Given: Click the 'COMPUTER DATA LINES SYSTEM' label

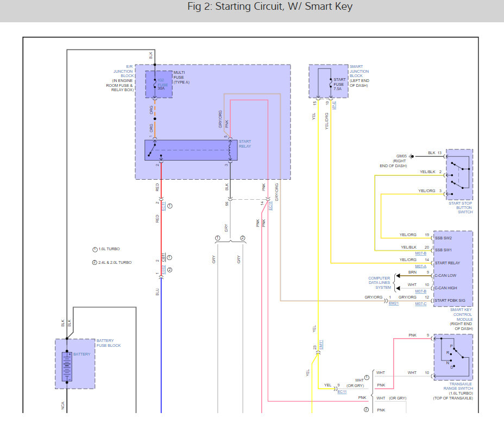Looking at the screenshot, I should tap(380, 283).
